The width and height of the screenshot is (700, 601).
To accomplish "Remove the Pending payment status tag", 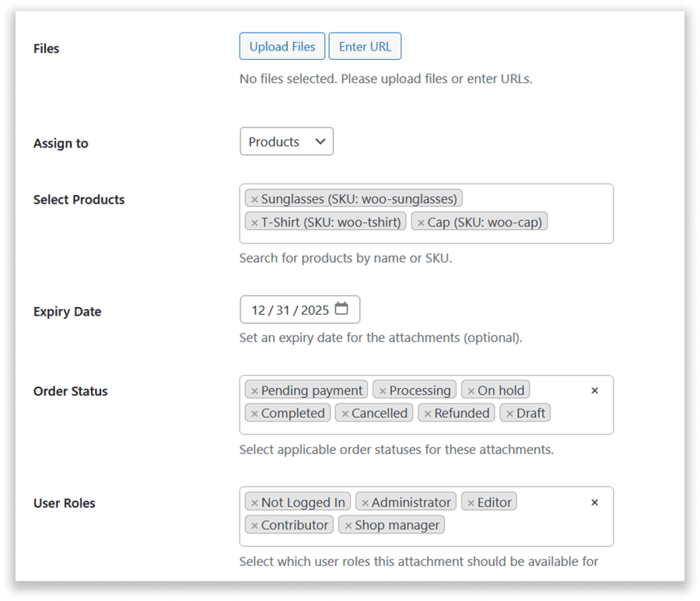I will [x=254, y=391].
